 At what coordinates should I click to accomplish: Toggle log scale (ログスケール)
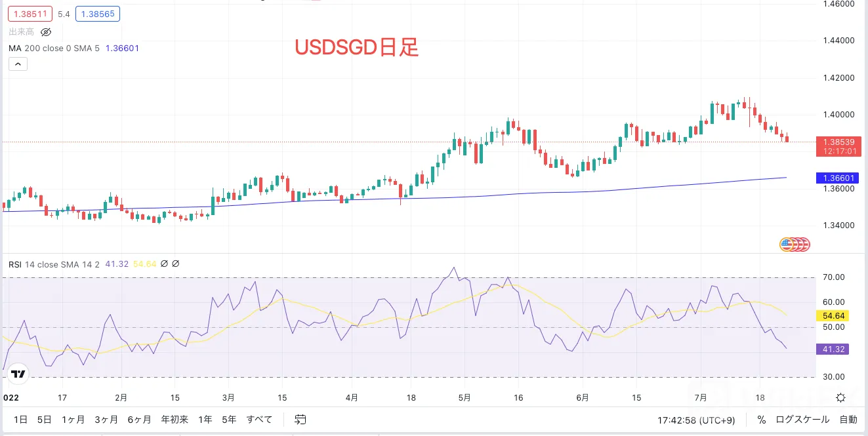click(802, 420)
